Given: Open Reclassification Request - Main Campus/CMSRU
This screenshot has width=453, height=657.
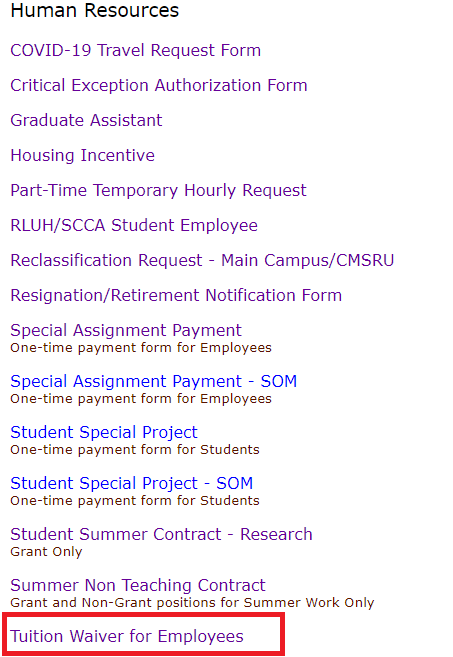Looking at the screenshot, I should 202,260.
